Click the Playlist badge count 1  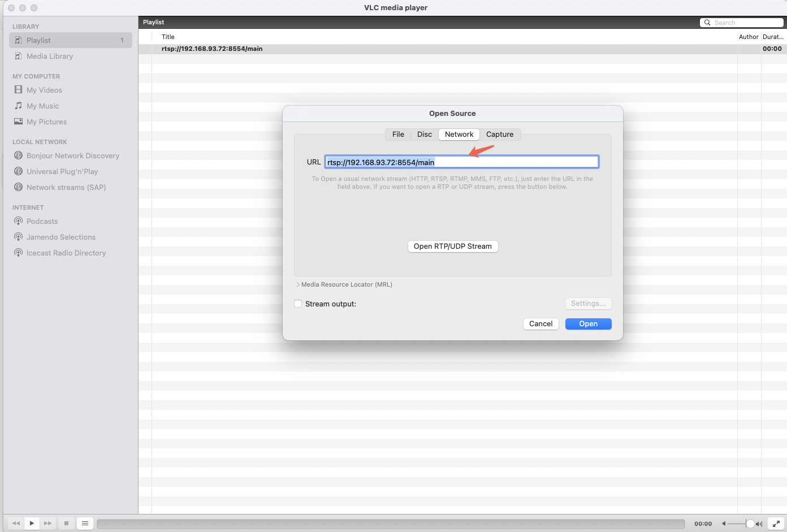coord(122,40)
